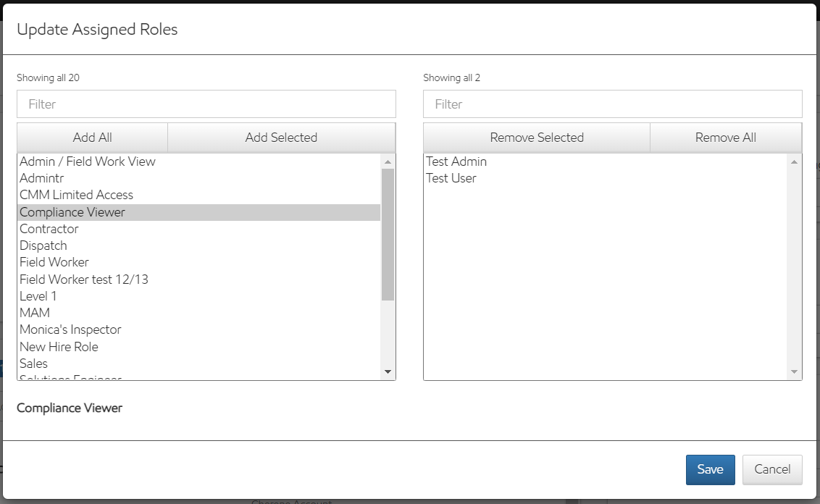The width and height of the screenshot is (820, 504).
Task: Save the assigned roles changes
Action: click(710, 469)
